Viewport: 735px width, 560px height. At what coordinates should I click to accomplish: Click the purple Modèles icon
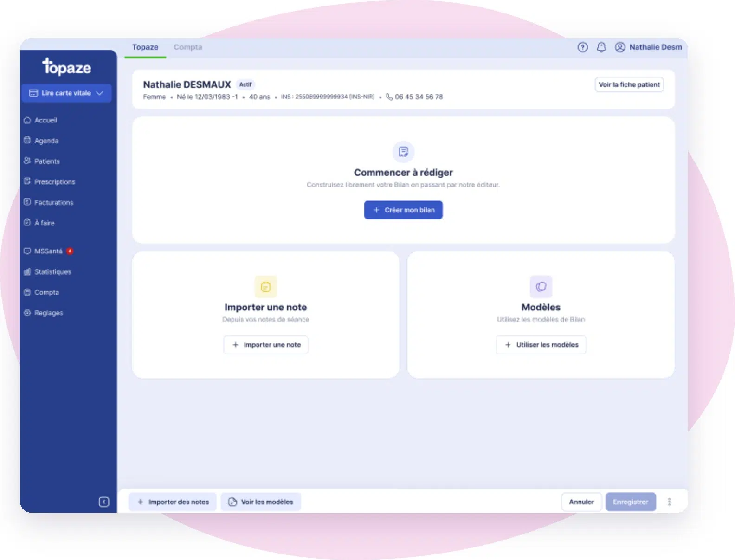(x=541, y=287)
